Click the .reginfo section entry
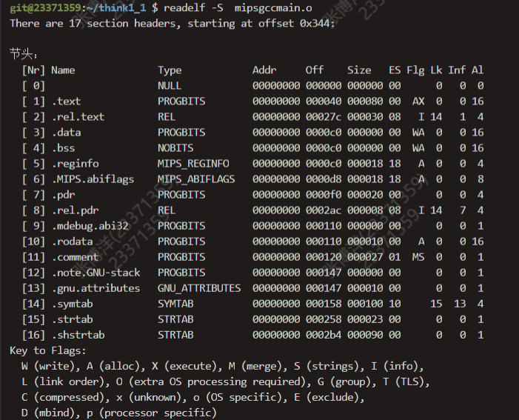This screenshot has height=420, width=519. coord(75,163)
